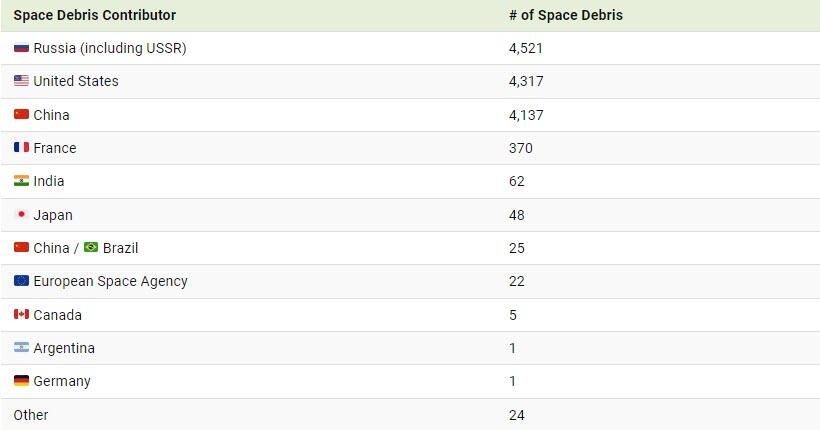This screenshot has width=820, height=430.
Task: Select the 4,317 debris value
Action: coord(526,81)
